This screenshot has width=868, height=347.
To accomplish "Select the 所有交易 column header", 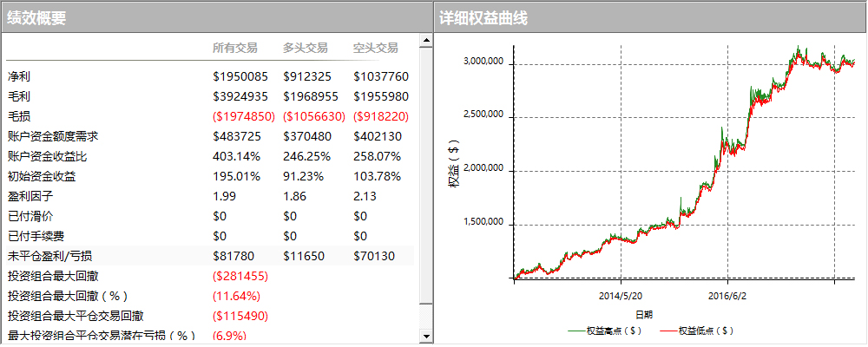I will pyautogui.click(x=235, y=48).
